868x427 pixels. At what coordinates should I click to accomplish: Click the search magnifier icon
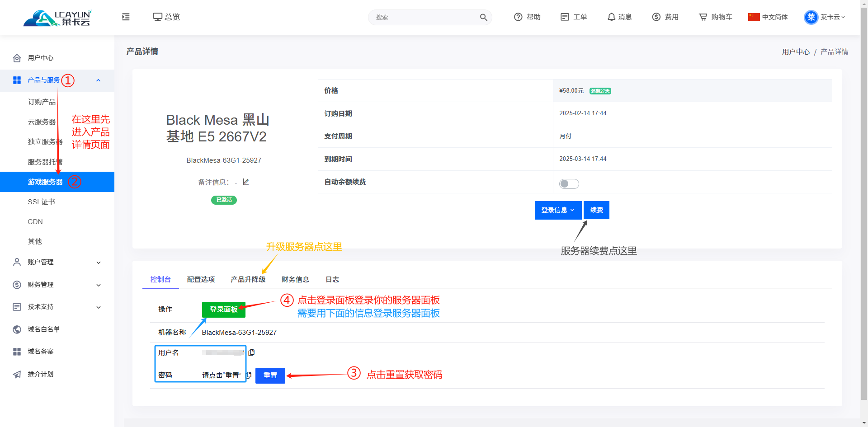(x=483, y=17)
